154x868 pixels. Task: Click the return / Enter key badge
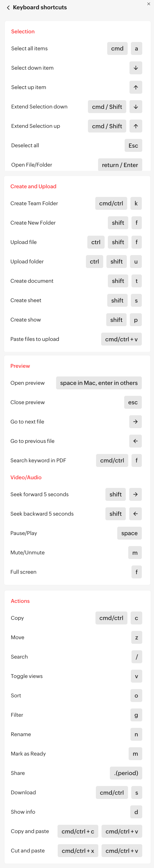[x=120, y=165]
